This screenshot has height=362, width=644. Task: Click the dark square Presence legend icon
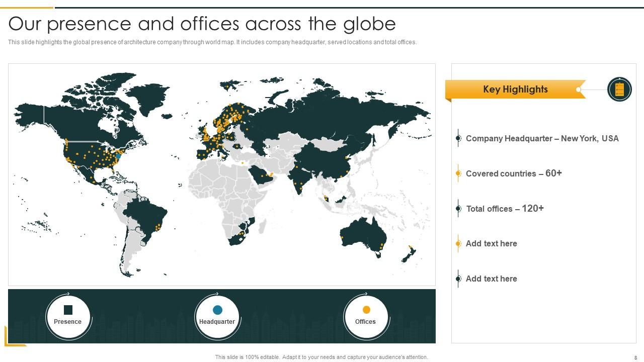(x=68, y=310)
